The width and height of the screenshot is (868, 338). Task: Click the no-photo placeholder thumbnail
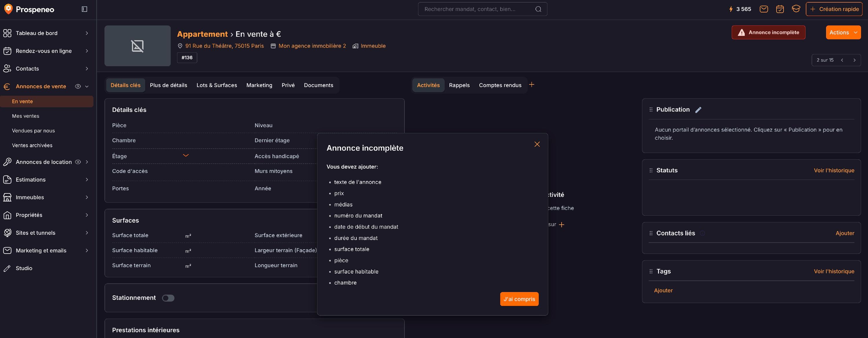[137, 46]
